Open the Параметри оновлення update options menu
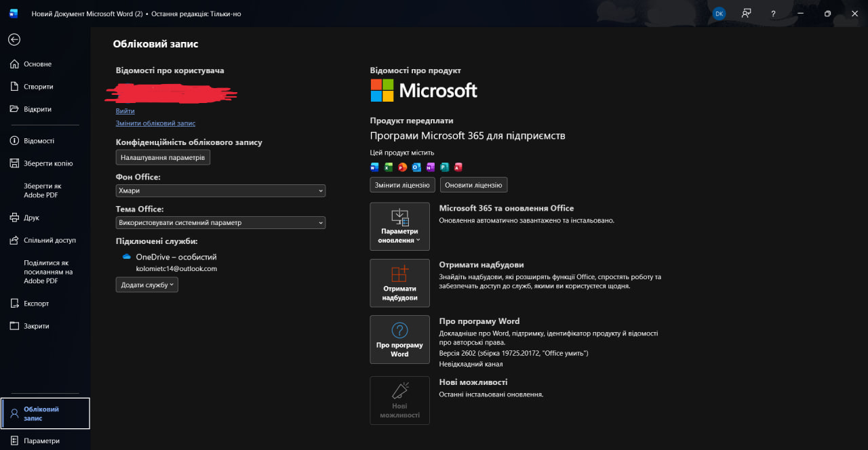This screenshot has height=450, width=868. click(x=399, y=226)
